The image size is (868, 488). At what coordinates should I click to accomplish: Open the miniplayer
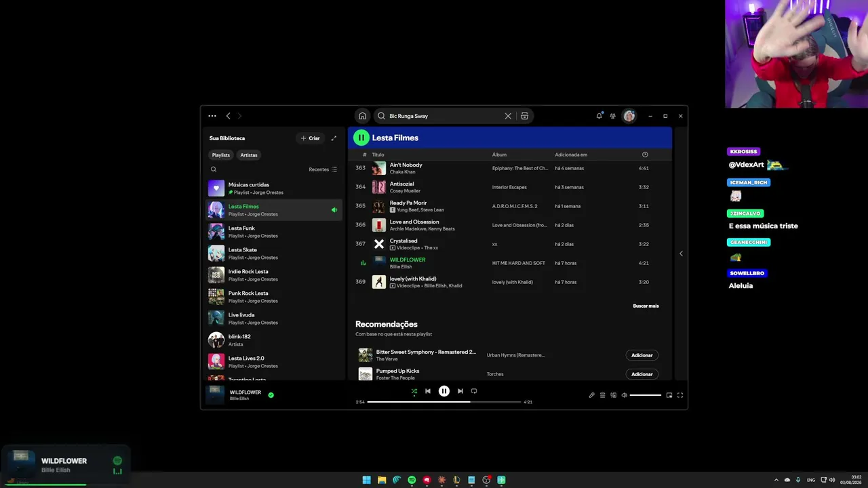pyautogui.click(x=669, y=395)
